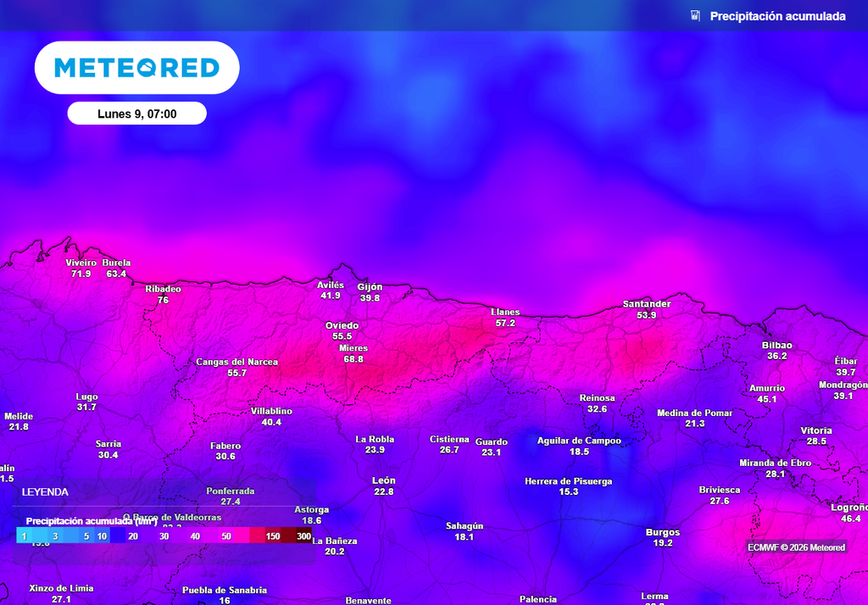The width and height of the screenshot is (868, 605).
Task: Click the Ponferrada marker showing 27.4
Action: click(231, 495)
